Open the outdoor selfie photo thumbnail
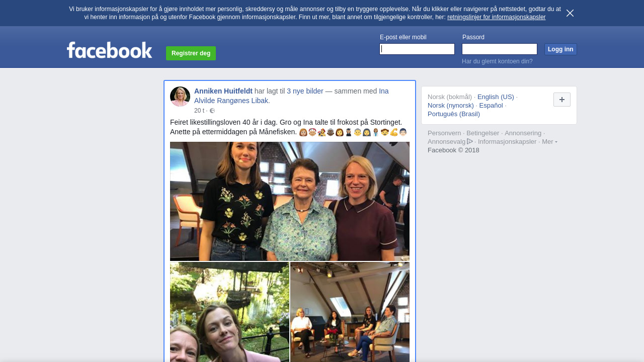 click(x=229, y=312)
